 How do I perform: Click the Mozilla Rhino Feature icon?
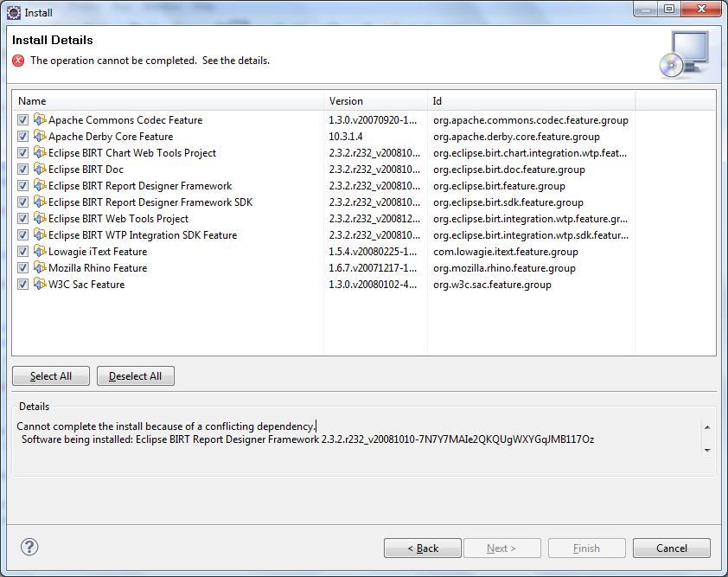[x=41, y=267]
